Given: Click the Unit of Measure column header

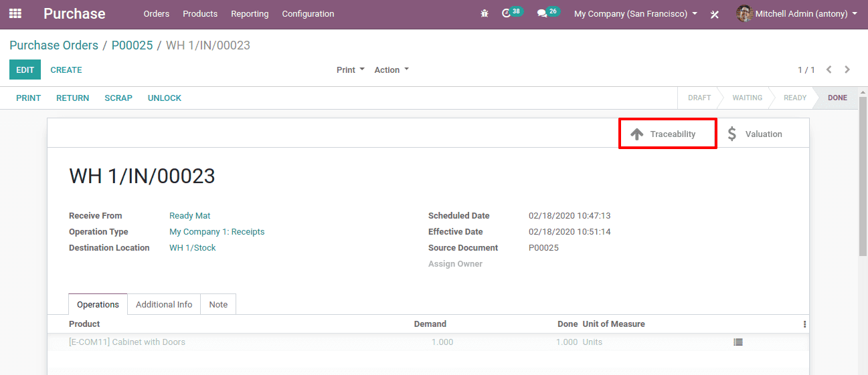Looking at the screenshot, I should [x=614, y=324].
